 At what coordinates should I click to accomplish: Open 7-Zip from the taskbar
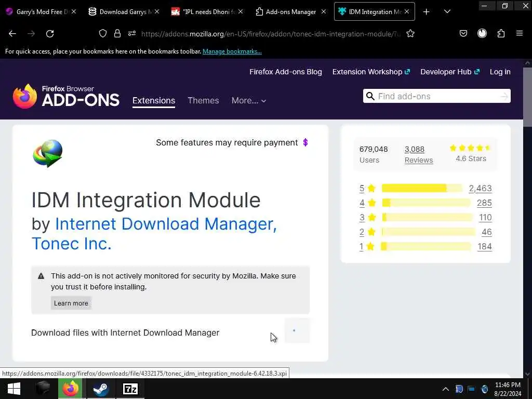click(130, 389)
